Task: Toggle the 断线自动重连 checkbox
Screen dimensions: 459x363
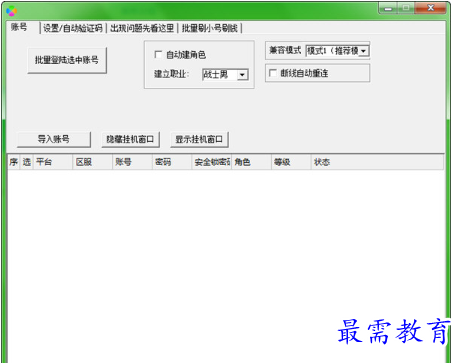Action: click(x=273, y=73)
